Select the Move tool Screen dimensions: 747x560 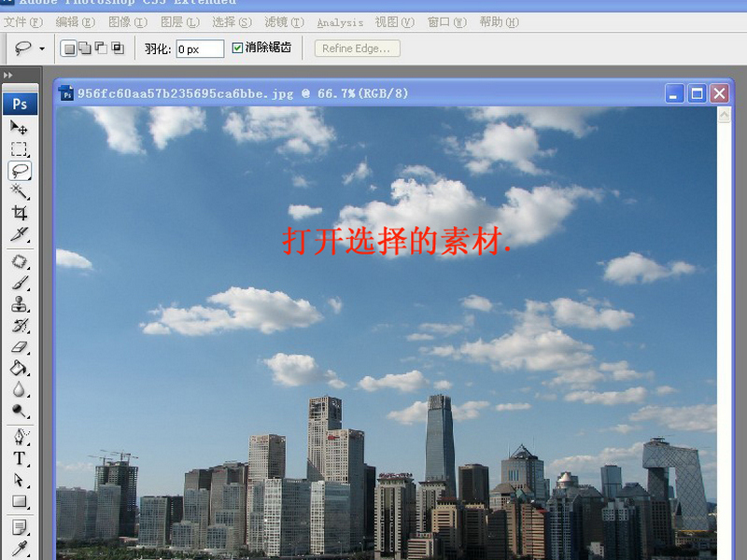[x=19, y=127]
